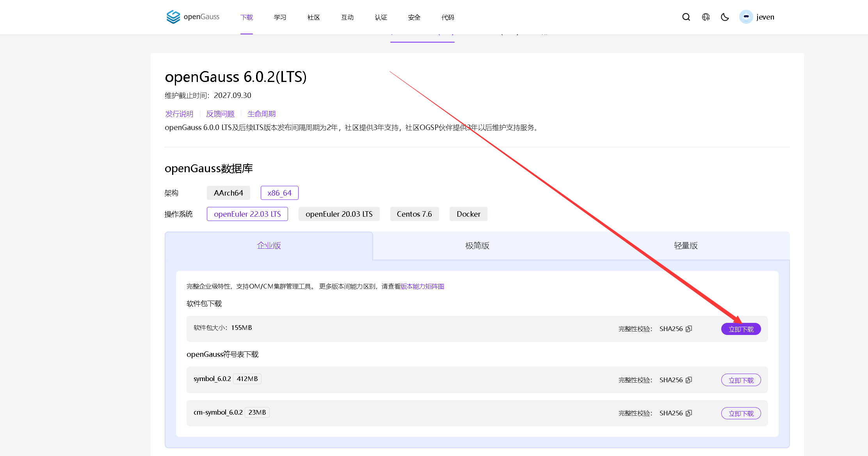The image size is (868, 456).
Task: Download the 155MB software package now
Action: pos(741,329)
